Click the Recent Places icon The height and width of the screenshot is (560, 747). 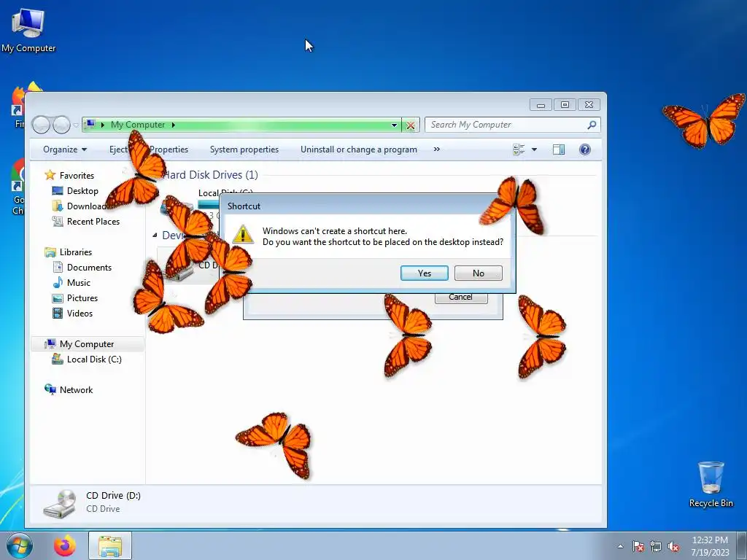click(x=57, y=222)
